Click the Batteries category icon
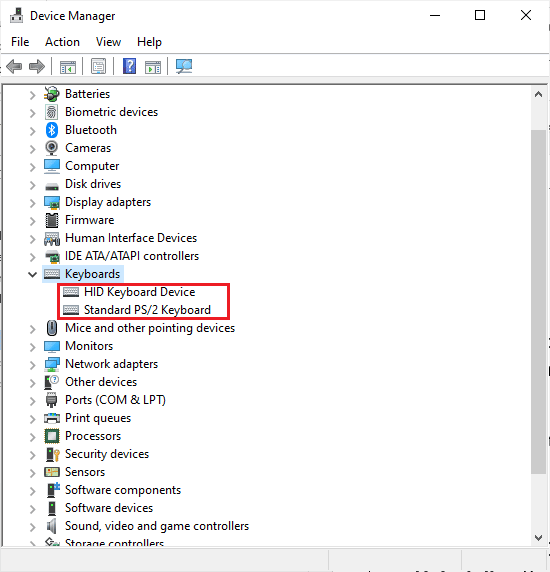The image size is (550, 572). [x=52, y=94]
